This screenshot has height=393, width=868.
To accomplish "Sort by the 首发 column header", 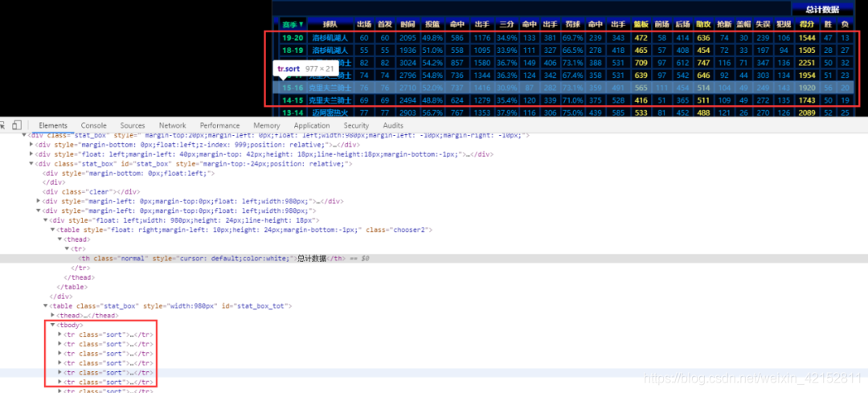I will (385, 24).
